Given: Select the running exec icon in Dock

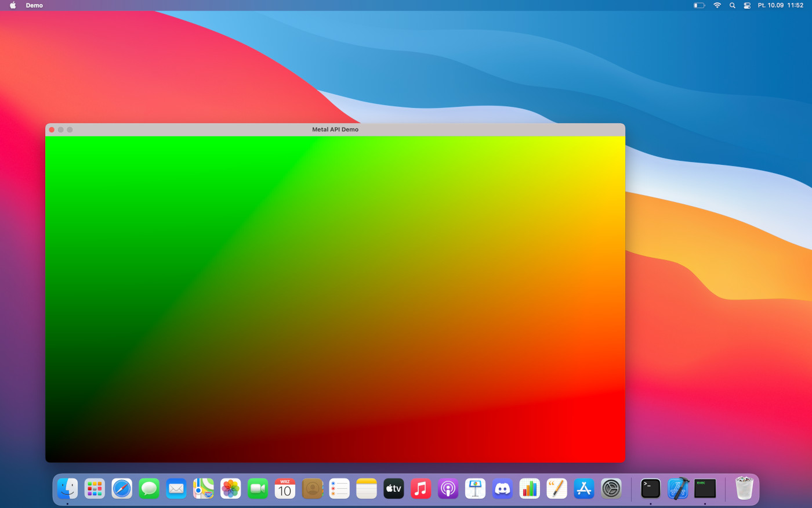Looking at the screenshot, I should [705, 488].
